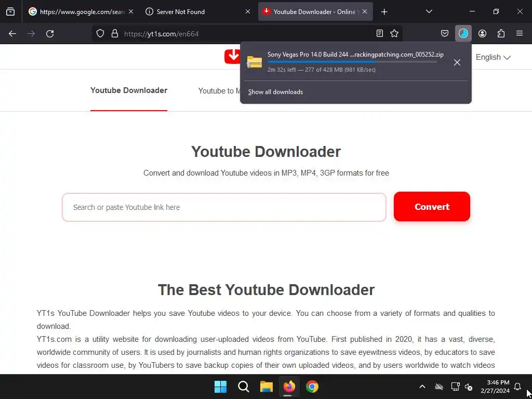Open the Firefox account icon
Screen dimensions: 532x399
482,34
